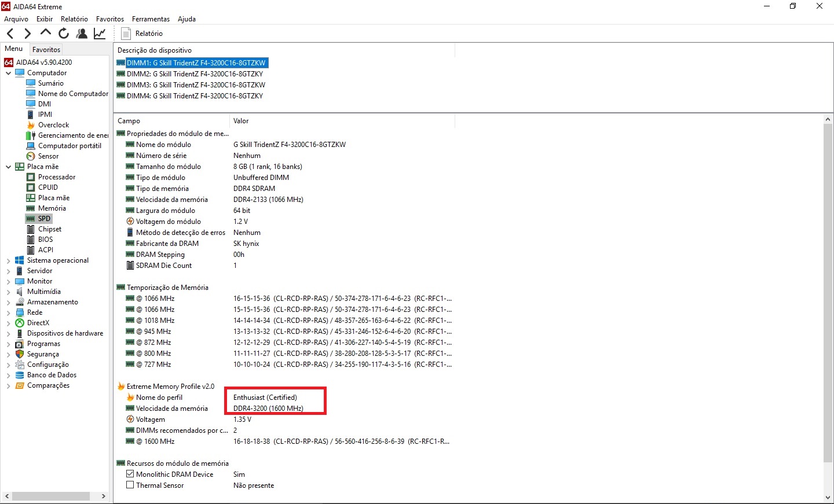Expand the Rede tree node
Viewport: 834px width, 504px height.
[8, 312]
